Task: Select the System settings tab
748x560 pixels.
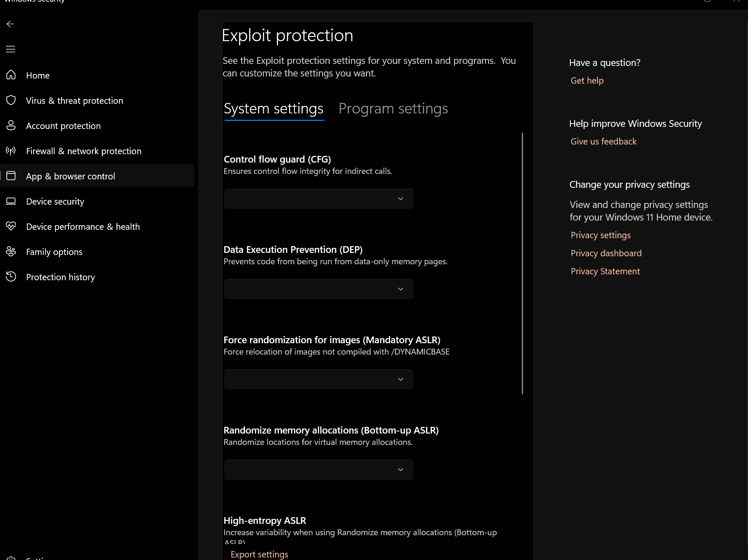Action: [x=273, y=109]
